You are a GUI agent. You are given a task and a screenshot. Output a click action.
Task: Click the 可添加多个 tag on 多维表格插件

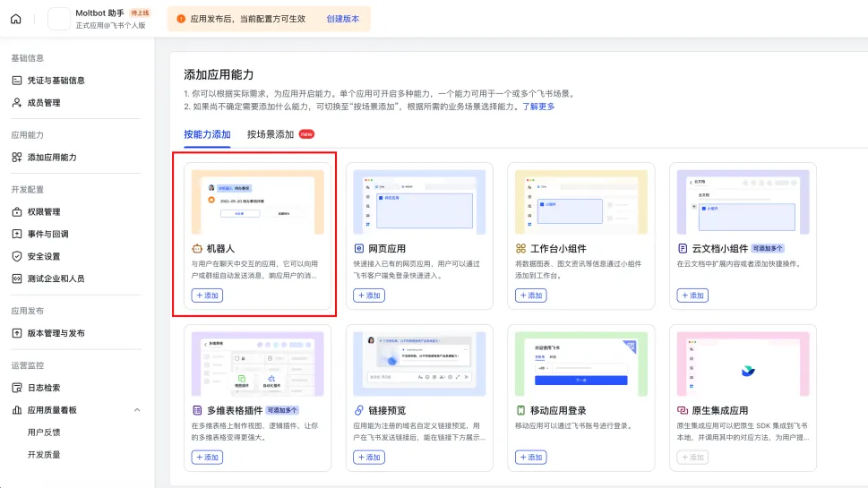coord(282,410)
